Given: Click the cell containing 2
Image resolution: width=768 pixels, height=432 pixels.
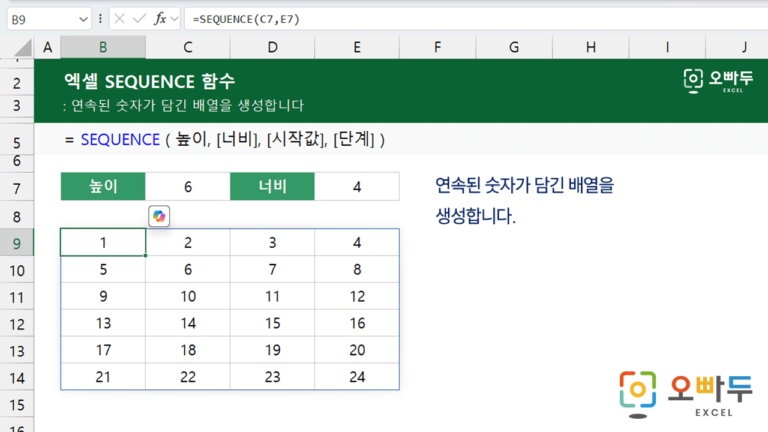Looking at the screenshot, I should pyautogui.click(x=188, y=242).
